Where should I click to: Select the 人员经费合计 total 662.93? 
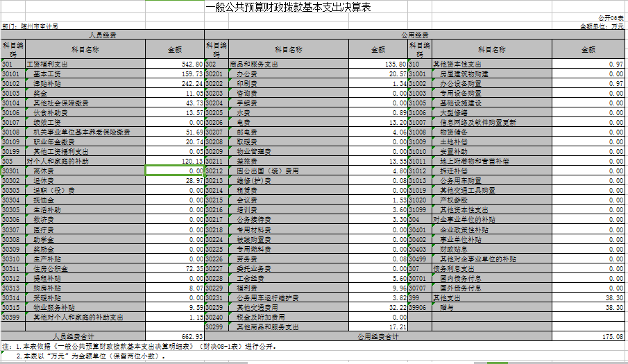tap(174, 336)
